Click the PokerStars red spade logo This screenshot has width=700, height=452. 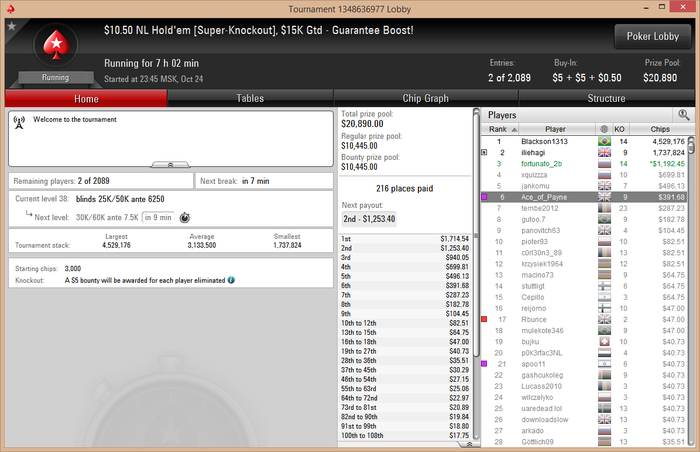[x=56, y=45]
